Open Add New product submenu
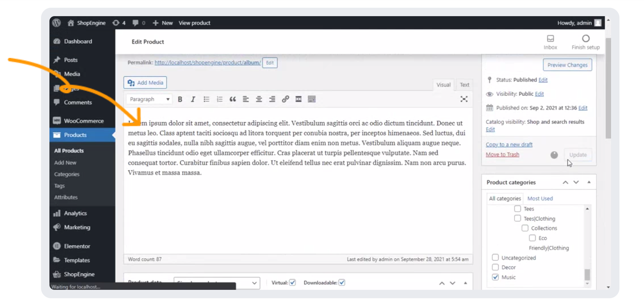The height and width of the screenshot is (308, 644). 65,163
